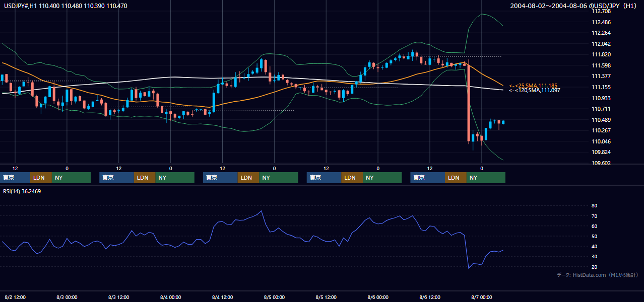Click the 8/4 12:00 date label
Image resolution: width=644 pixels, height=302 pixels.
223,297
